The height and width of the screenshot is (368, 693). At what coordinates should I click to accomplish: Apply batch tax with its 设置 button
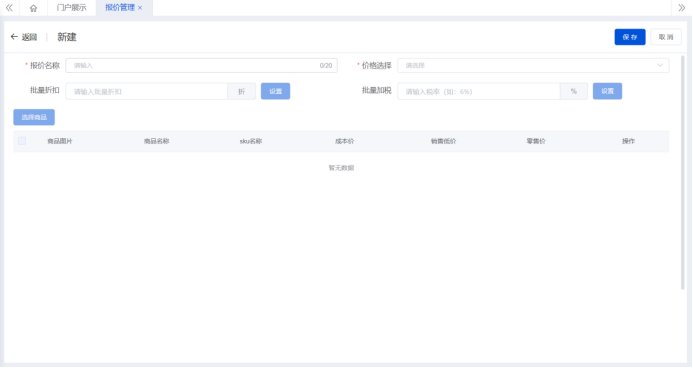[x=607, y=91]
